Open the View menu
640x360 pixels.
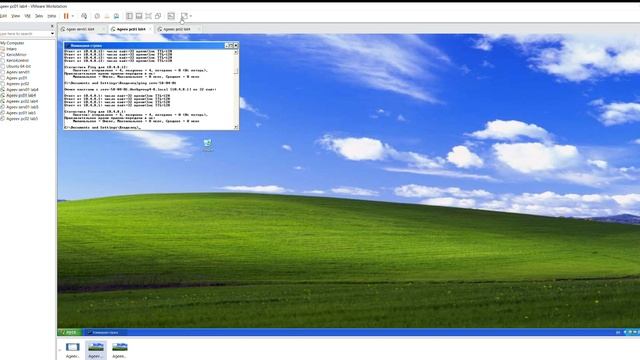16,16
